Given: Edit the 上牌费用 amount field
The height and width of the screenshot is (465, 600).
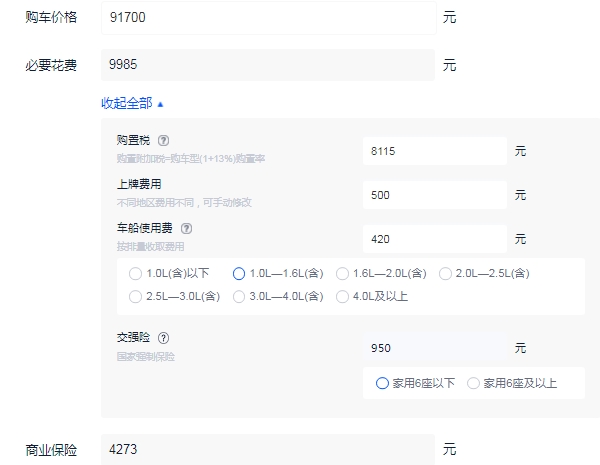Looking at the screenshot, I should tap(434, 195).
